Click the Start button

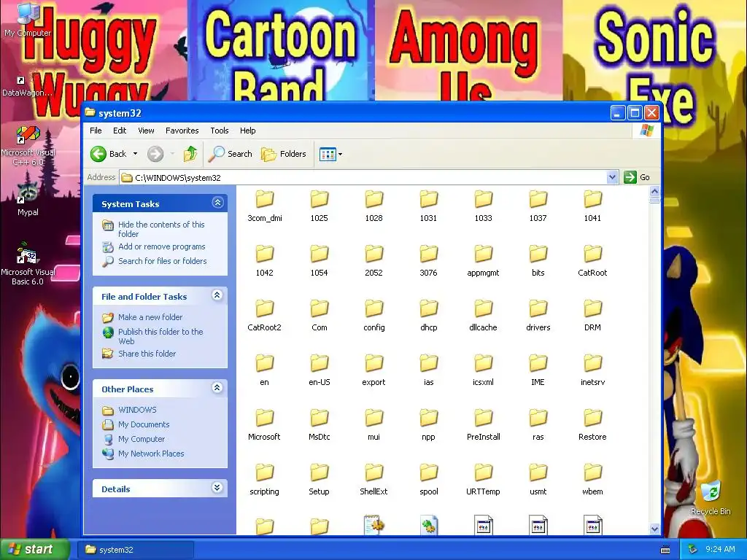(x=34, y=550)
